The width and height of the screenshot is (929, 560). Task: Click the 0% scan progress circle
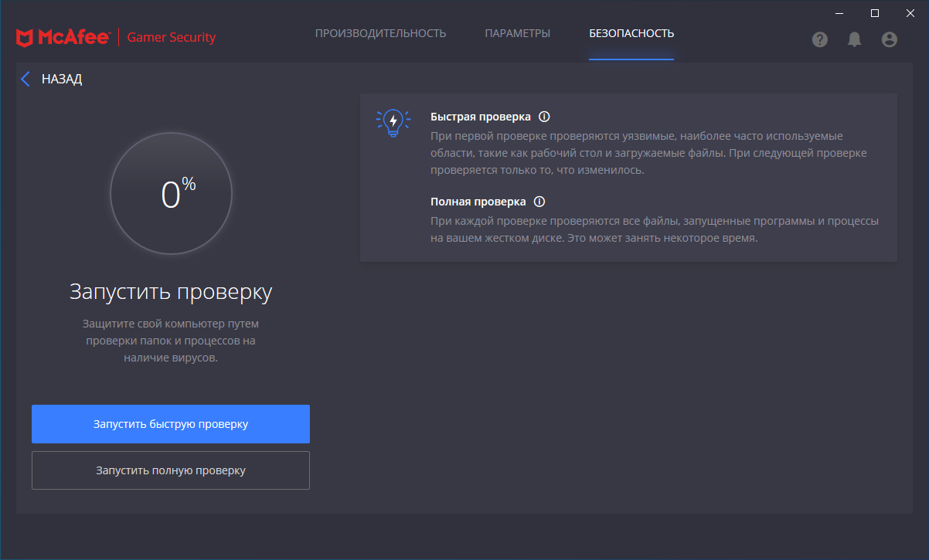(x=171, y=193)
